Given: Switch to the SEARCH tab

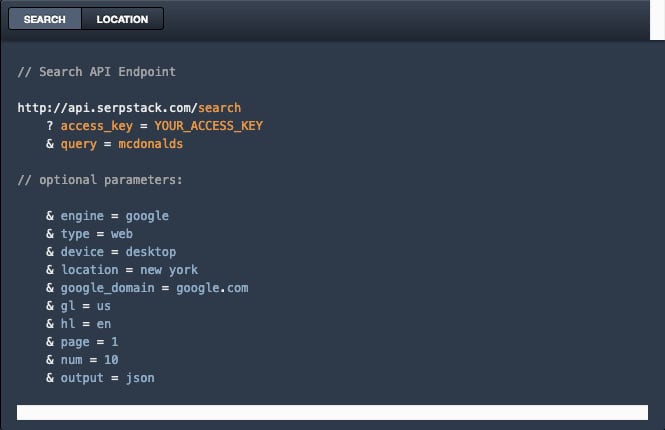Looking at the screenshot, I should point(44,19).
